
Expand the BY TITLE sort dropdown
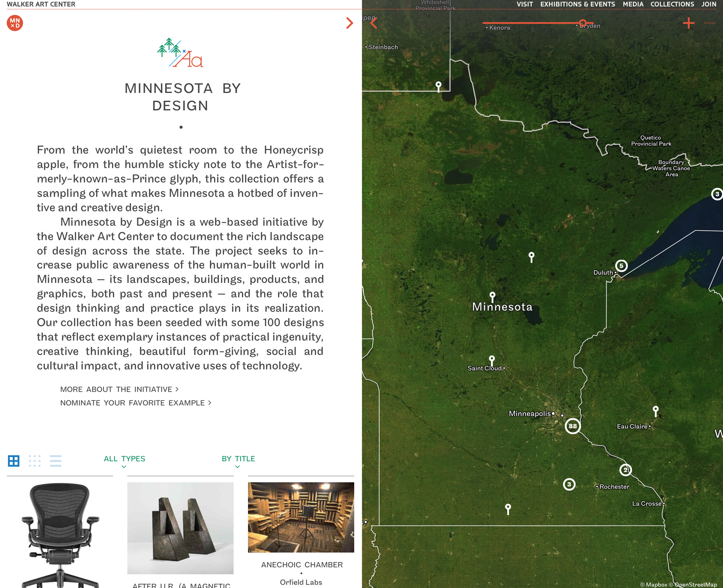pos(238,462)
